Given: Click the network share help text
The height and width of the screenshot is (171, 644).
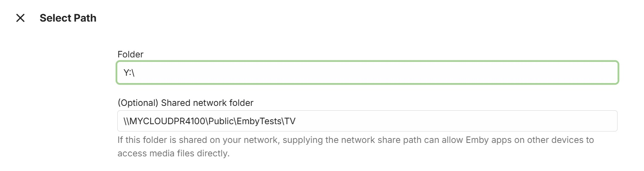Looking at the screenshot, I should [x=355, y=140].
